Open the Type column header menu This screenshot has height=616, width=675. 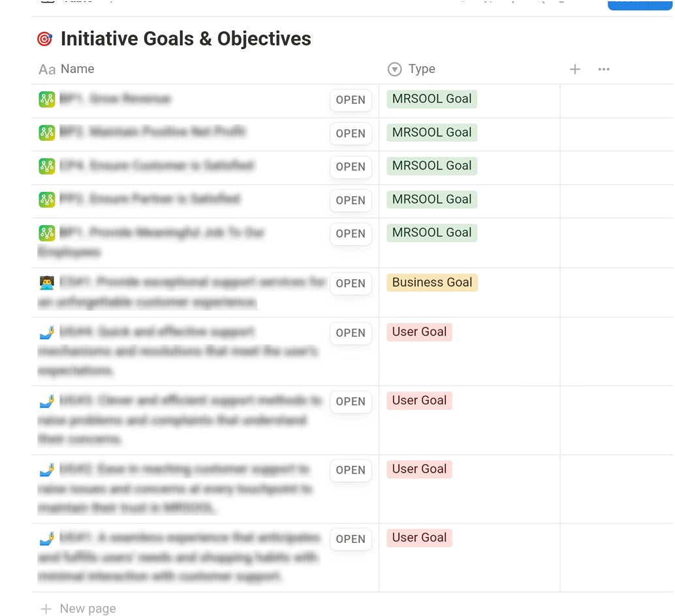(421, 69)
